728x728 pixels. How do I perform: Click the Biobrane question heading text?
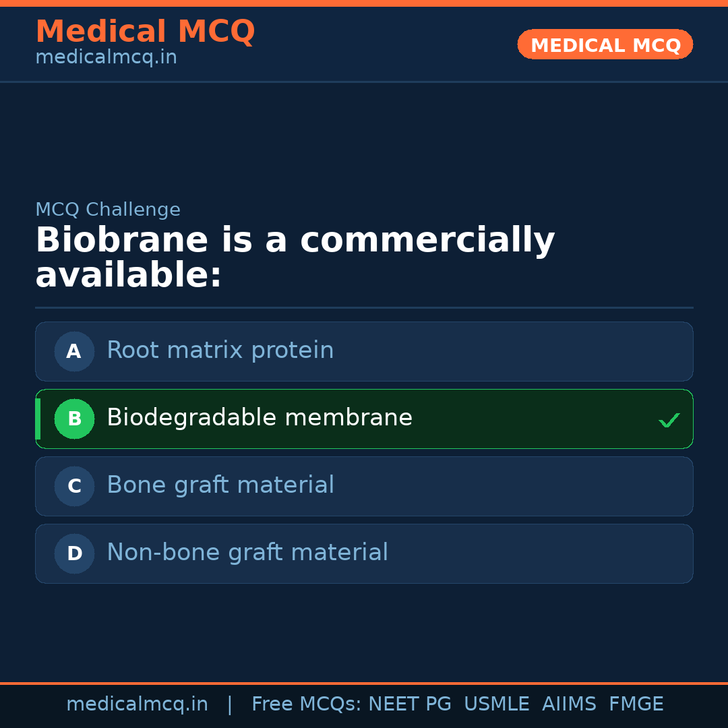coord(295,258)
